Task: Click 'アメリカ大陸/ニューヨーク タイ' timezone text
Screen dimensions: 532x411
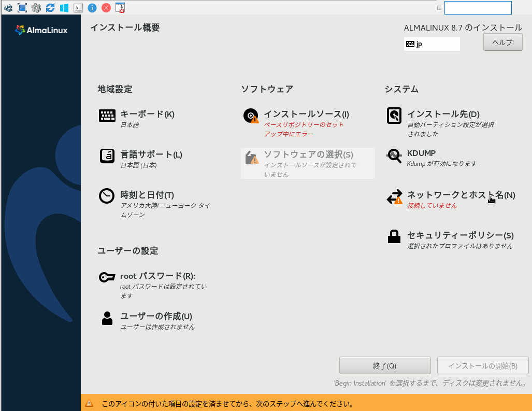Action: point(166,205)
